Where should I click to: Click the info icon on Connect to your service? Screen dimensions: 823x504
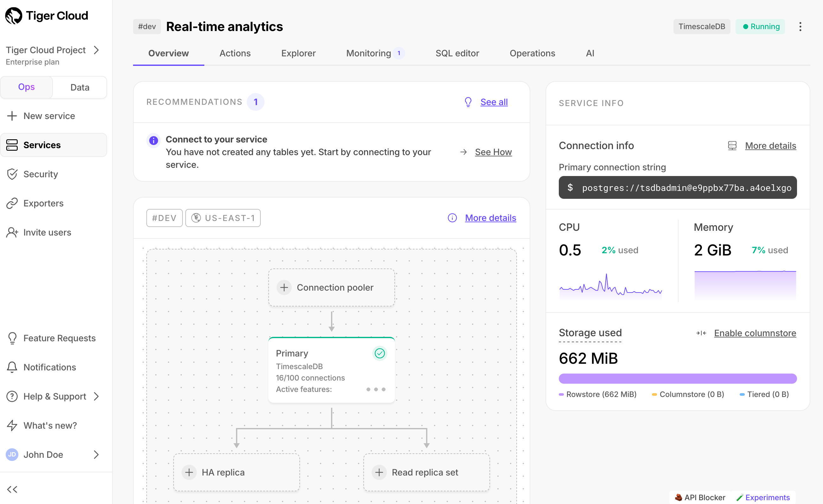153,141
